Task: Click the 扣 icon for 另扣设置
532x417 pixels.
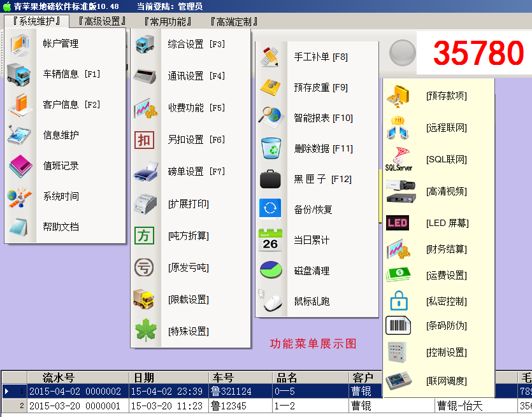Action: point(145,140)
